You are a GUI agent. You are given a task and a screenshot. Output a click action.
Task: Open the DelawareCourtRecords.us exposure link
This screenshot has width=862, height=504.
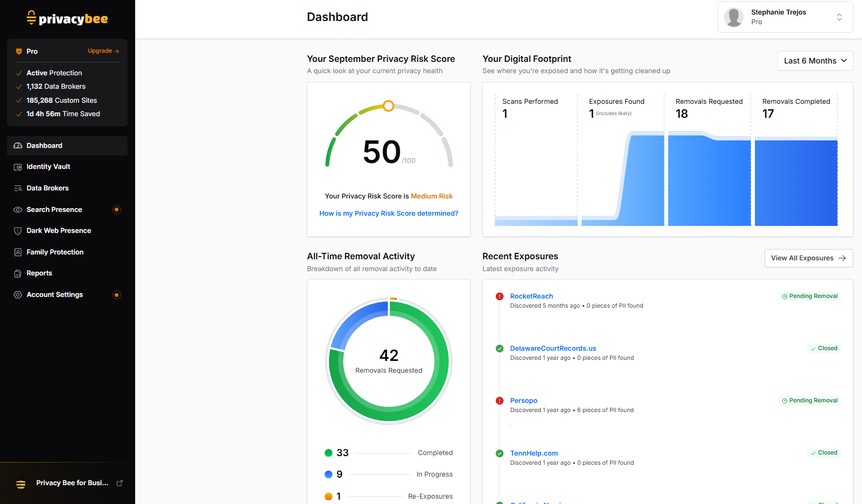tap(553, 349)
